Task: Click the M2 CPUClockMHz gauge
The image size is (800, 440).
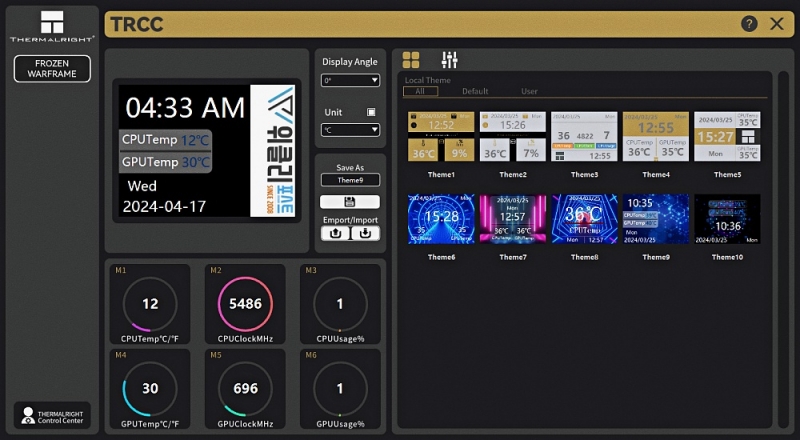Action: click(x=245, y=304)
